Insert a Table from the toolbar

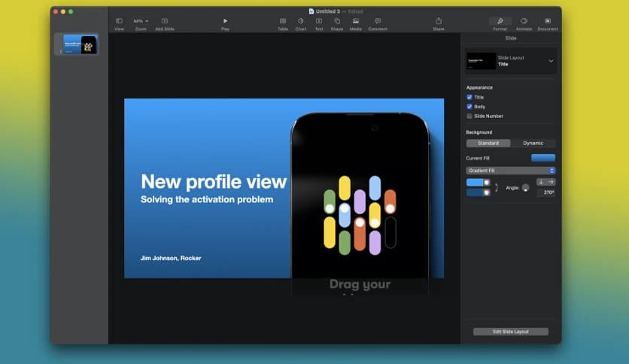point(283,21)
